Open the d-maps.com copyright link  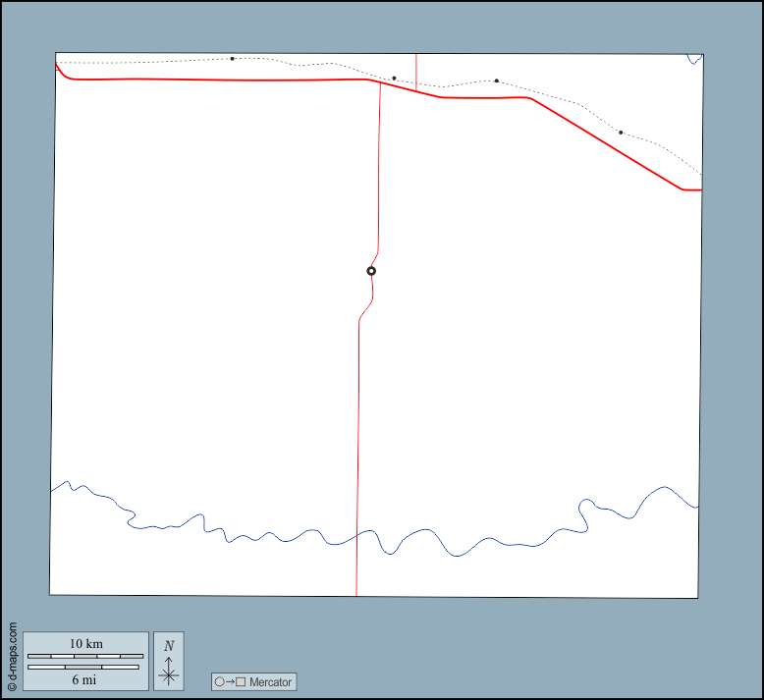[12, 657]
